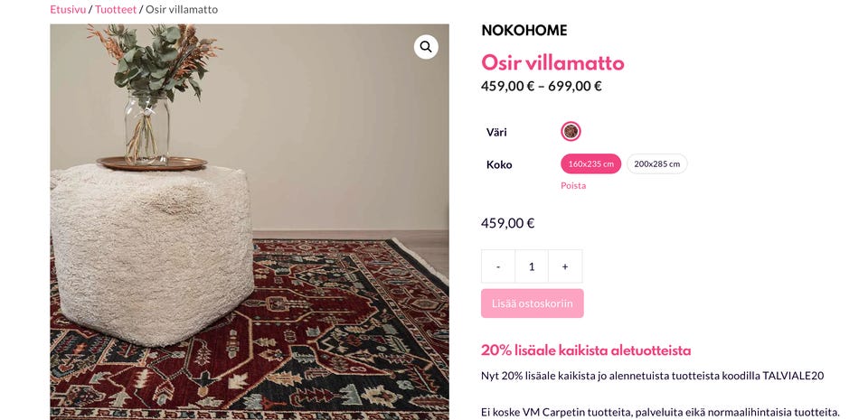Click Poista to clear the selection
This screenshot has width=868, height=420.
tap(572, 186)
